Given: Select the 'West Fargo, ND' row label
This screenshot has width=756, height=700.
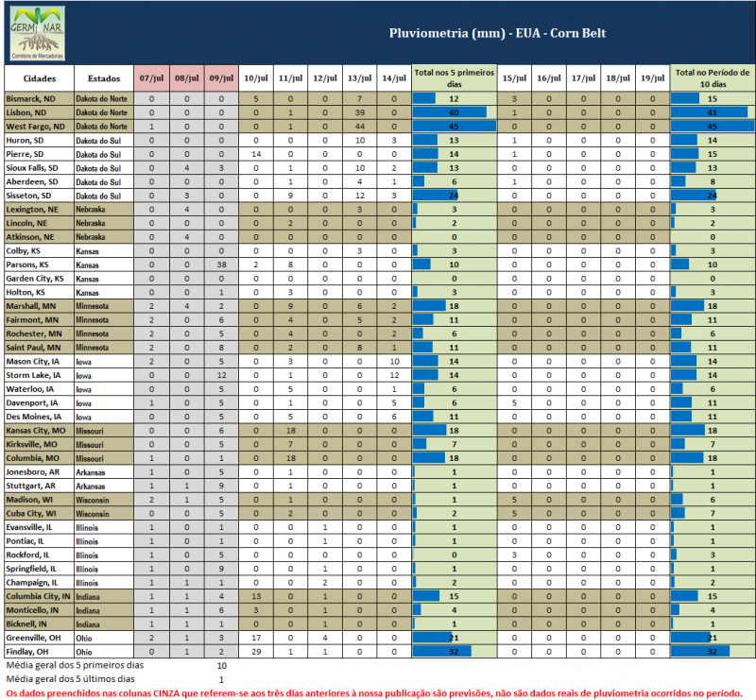Looking at the screenshot, I should tap(36, 126).
